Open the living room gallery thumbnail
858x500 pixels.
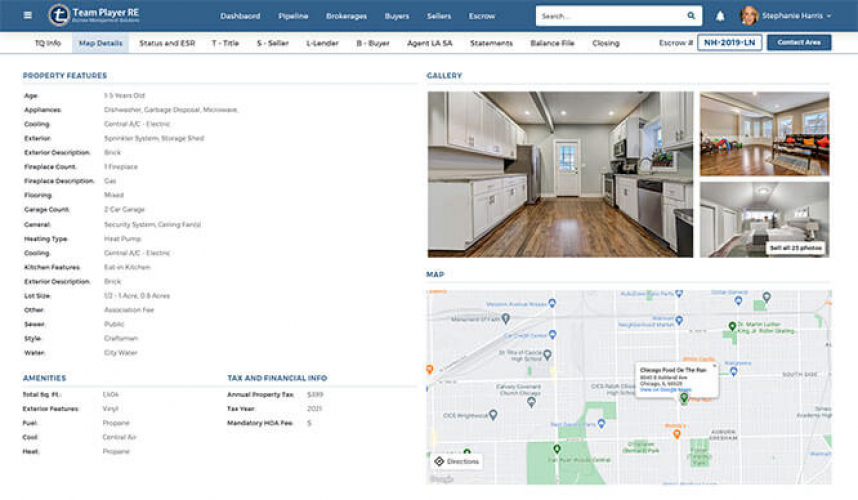point(764,134)
